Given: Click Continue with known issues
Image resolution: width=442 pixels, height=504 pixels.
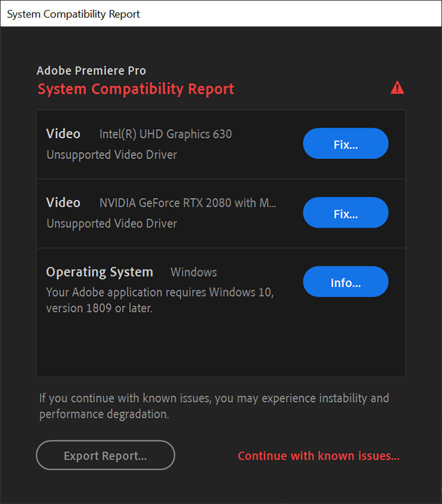Looking at the screenshot, I should pyautogui.click(x=318, y=455).
